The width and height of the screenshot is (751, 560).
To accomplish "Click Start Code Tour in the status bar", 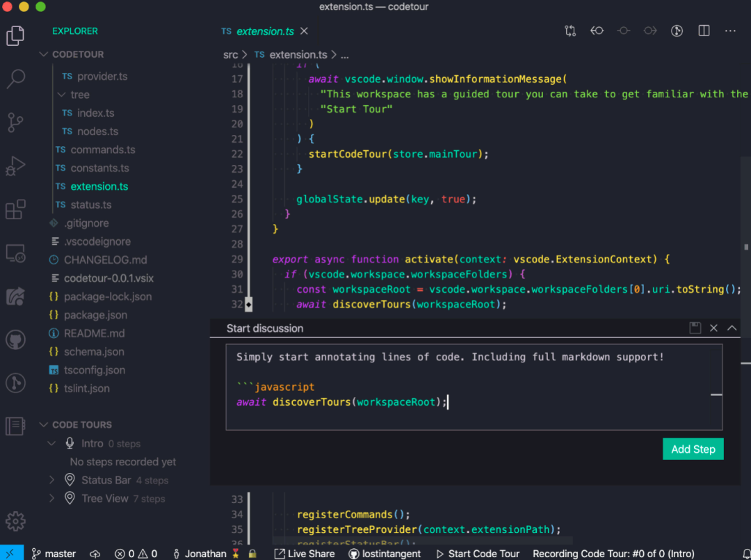I will (478, 553).
